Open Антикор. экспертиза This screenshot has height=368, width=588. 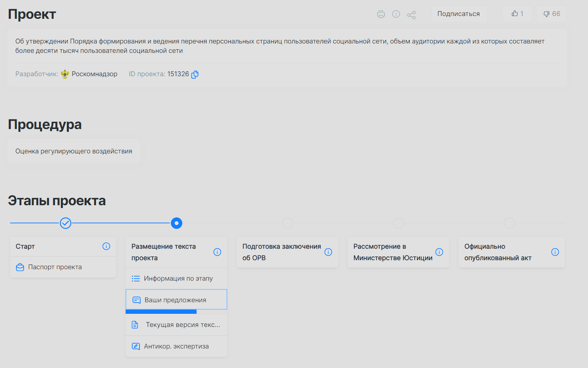(176, 346)
